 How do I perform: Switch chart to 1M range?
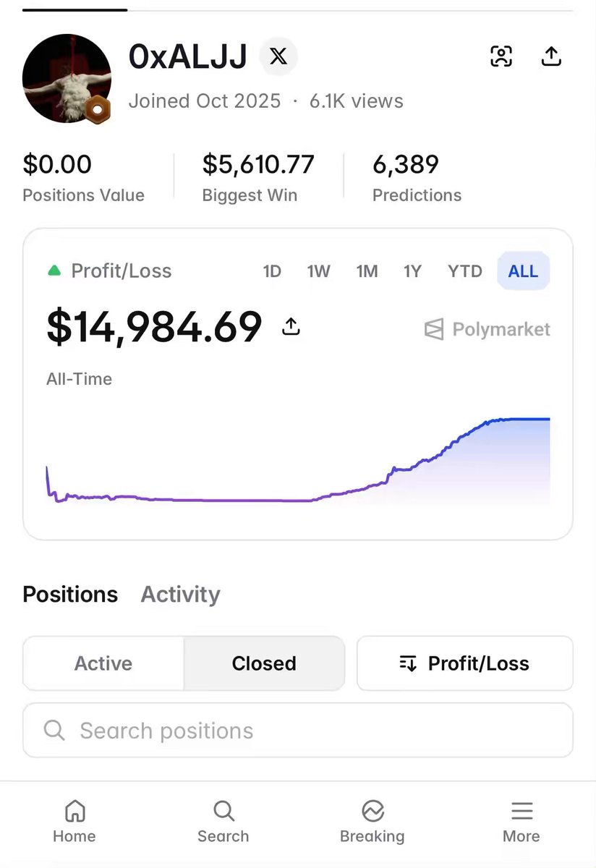pos(367,271)
